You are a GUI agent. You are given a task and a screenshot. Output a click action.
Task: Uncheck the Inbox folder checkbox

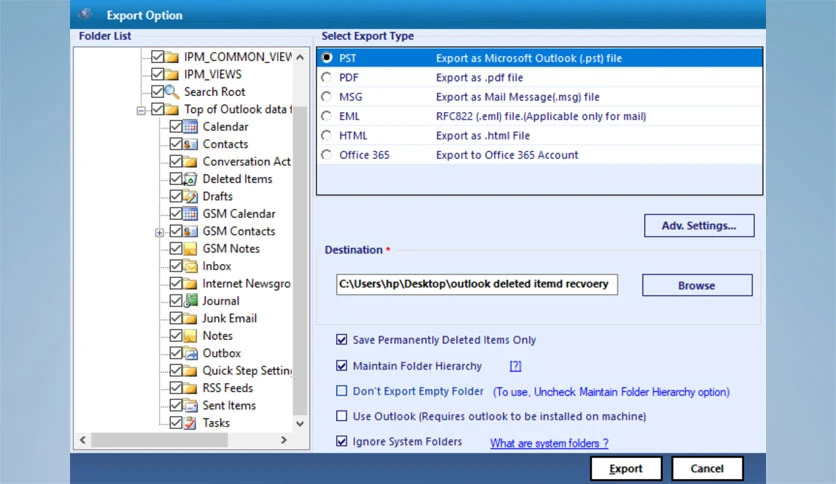176,266
